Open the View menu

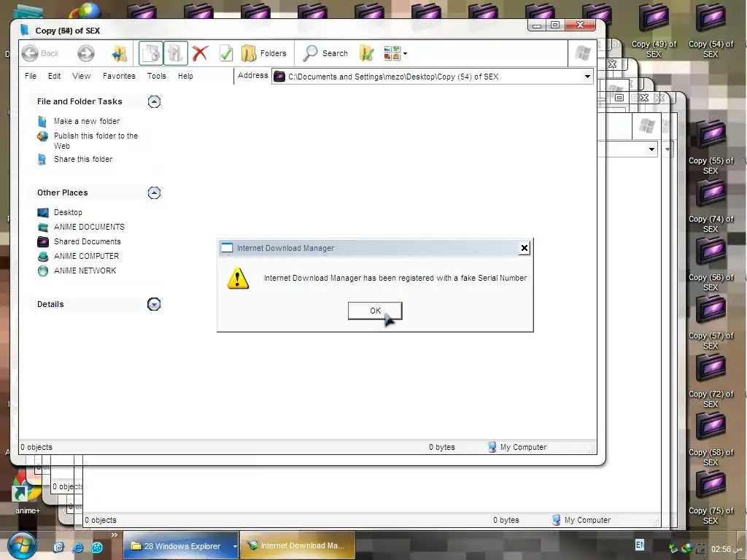(82, 76)
